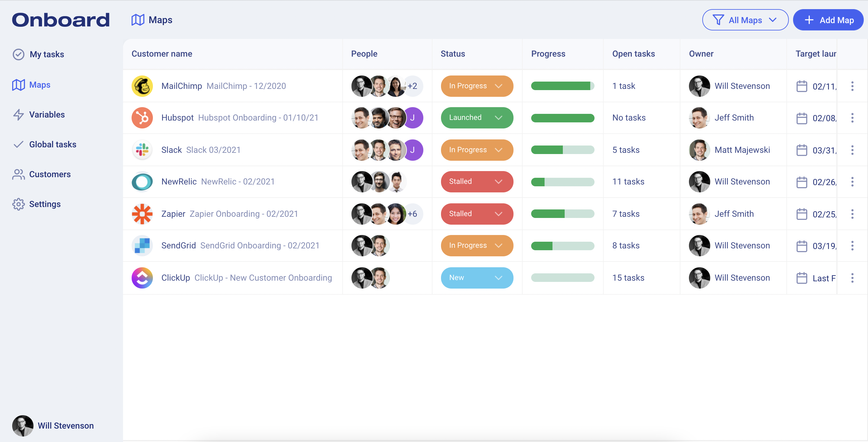The image size is (868, 442).
Task: Click the calendar icon beside 02/08
Action: 802,118
